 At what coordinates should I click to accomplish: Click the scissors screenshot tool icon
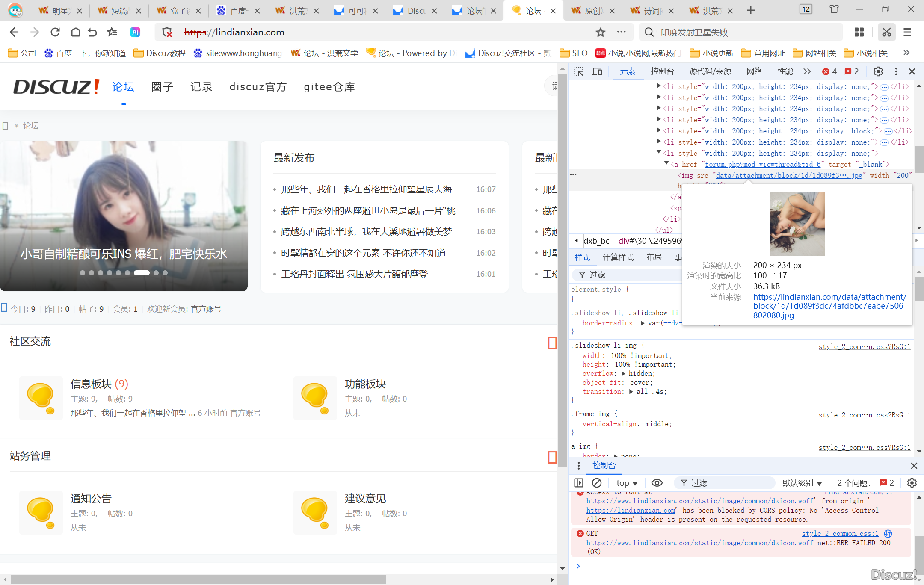tap(886, 32)
